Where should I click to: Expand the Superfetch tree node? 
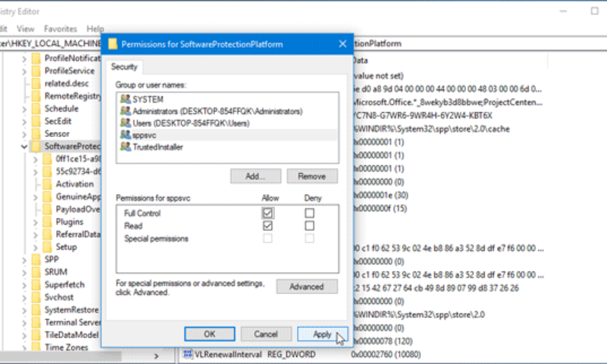[24, 285]
